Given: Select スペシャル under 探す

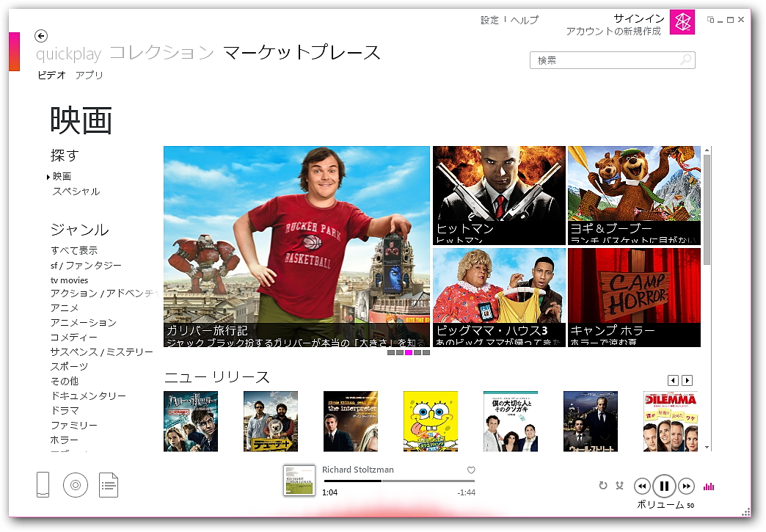Looking at the screenshot, I should (x=76, y=192).
